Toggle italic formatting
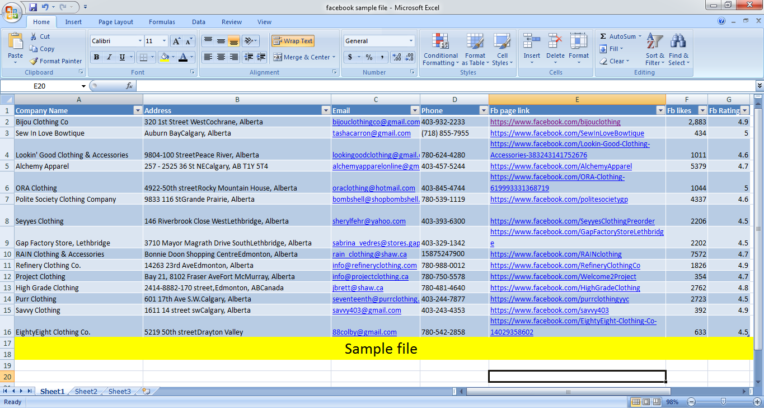This screenshot has height=408, width=764. (x=109, y=58)
